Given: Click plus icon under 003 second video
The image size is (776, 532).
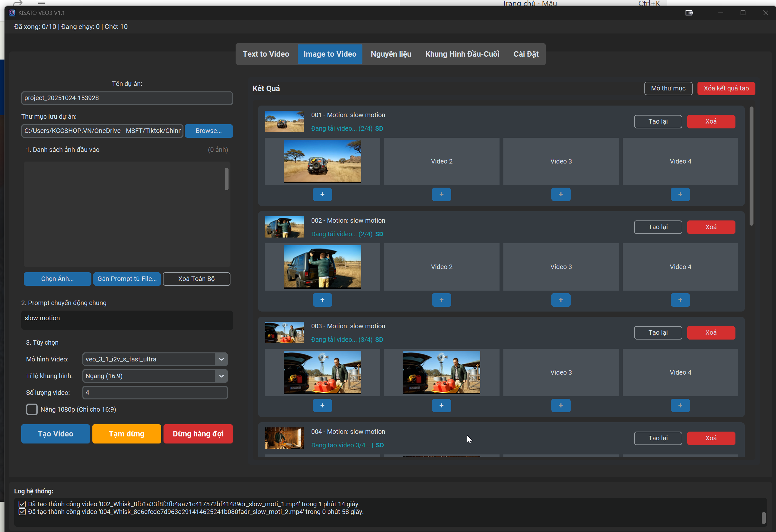Looking at the screenshot, I should point(441,406).
